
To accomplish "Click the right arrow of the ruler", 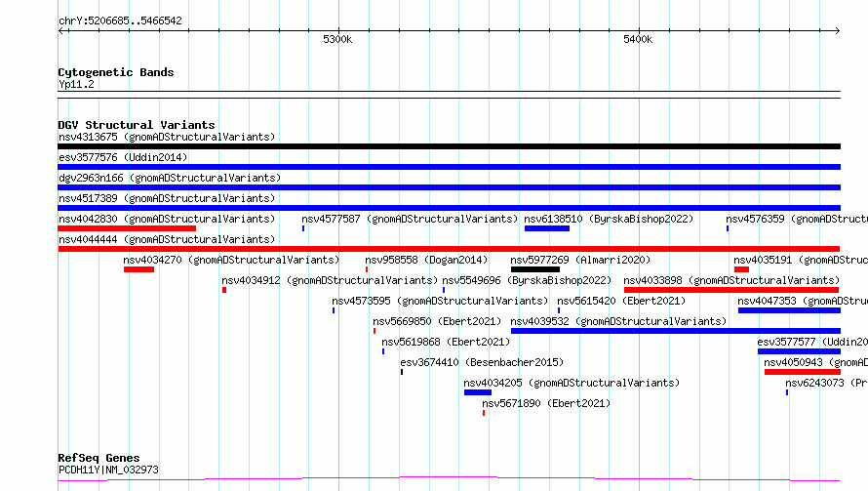I will point(837,30).
